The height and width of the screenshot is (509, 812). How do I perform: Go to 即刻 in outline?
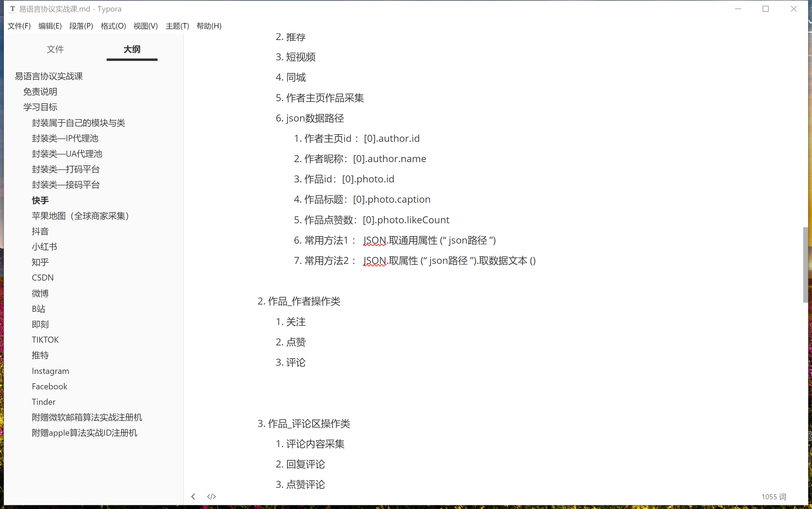40,324
